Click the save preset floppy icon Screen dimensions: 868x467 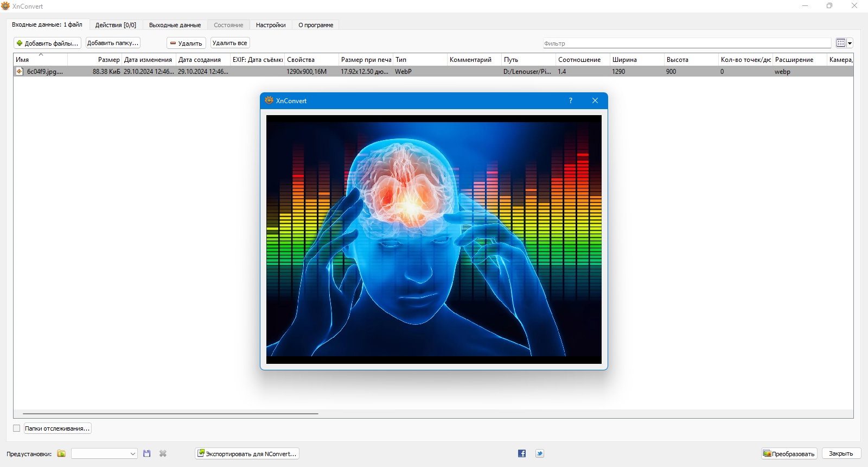[146, 453]
